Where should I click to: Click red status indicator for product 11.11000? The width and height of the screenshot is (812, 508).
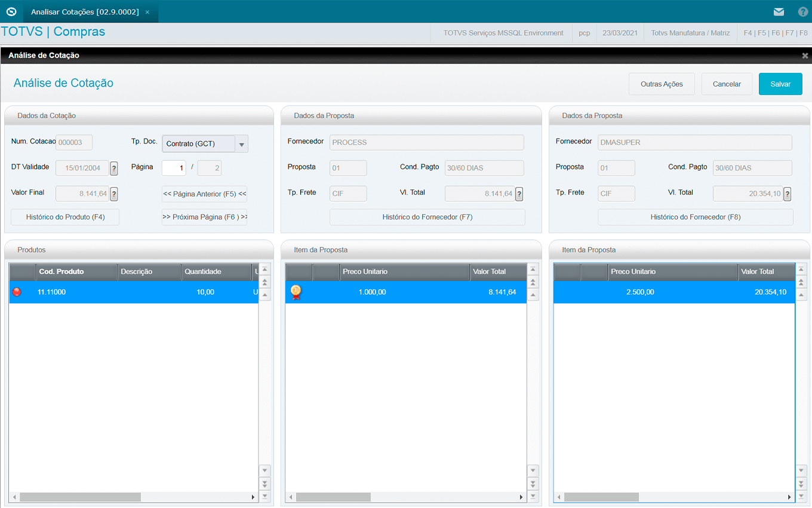[x=17, y=292]
